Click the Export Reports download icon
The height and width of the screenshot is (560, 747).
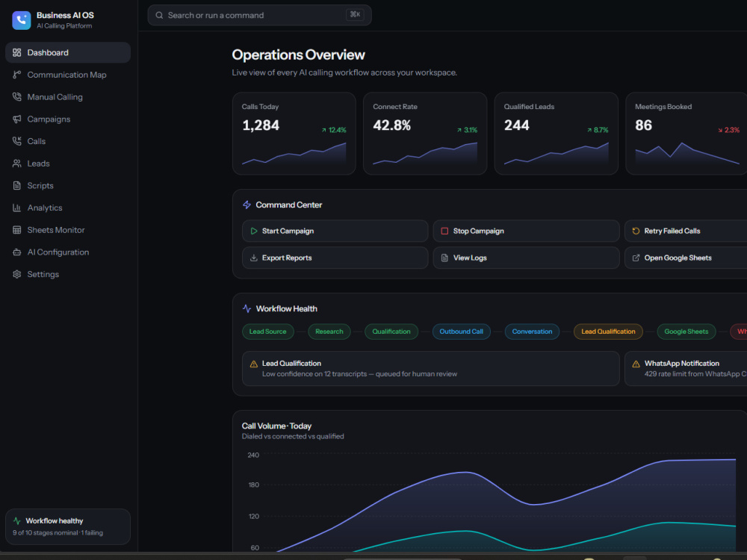pos(253,258)
